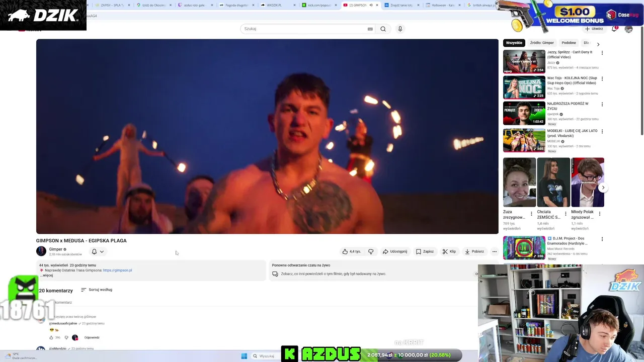
Task: Open D.J.M. Project Dos Enamorados thumbnail
Action: pos(524,248)
